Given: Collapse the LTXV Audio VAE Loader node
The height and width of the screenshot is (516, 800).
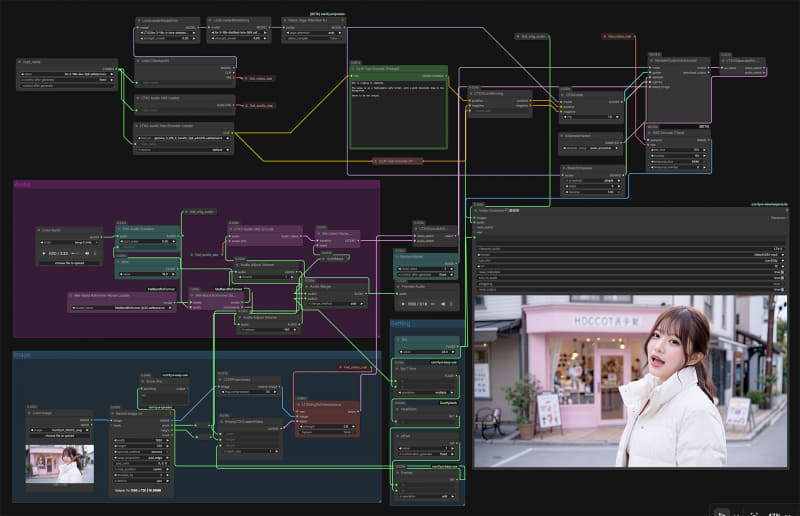Looking at the screenshot, I should [138, 97].
